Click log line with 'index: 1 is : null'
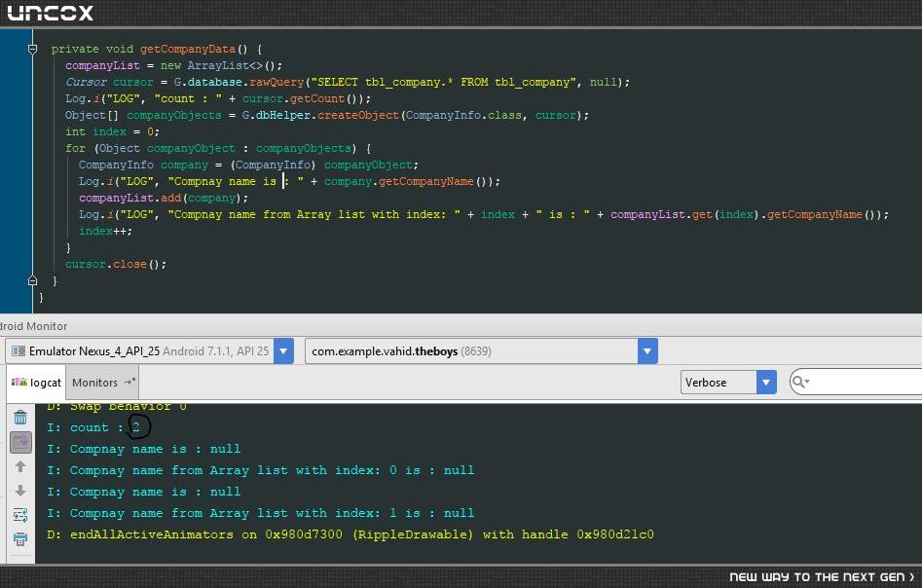 click(261, 513)
